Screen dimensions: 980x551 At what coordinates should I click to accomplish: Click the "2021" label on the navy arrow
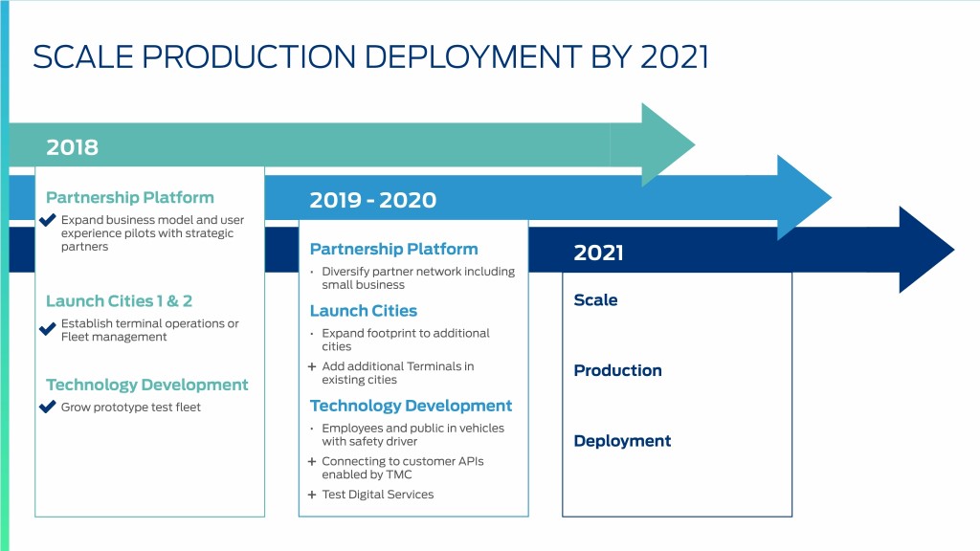click(x=598, y=253)
